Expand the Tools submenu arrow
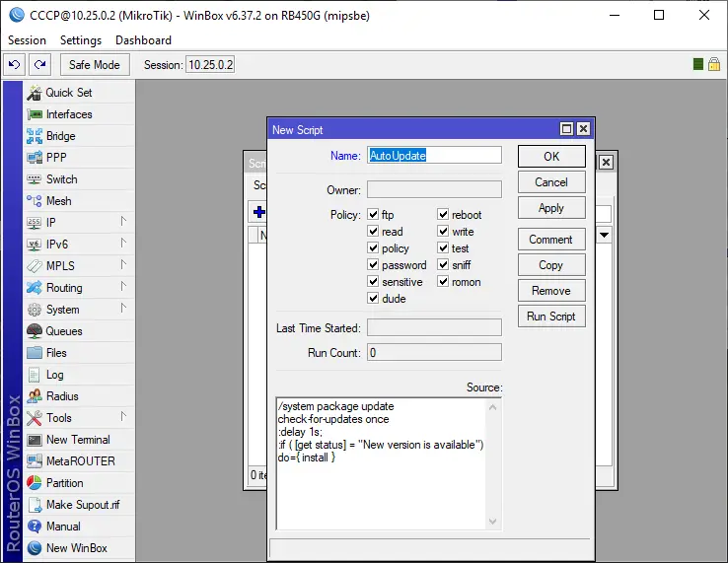Viewport: 728px width, 563px height. pos(123,416)
